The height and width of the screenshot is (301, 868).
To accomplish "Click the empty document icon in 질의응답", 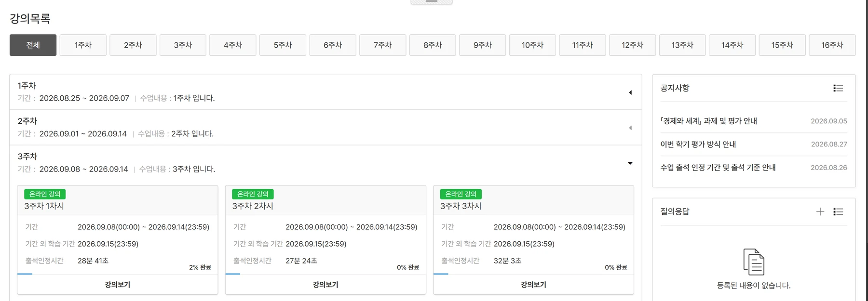I will click(754, 262).
